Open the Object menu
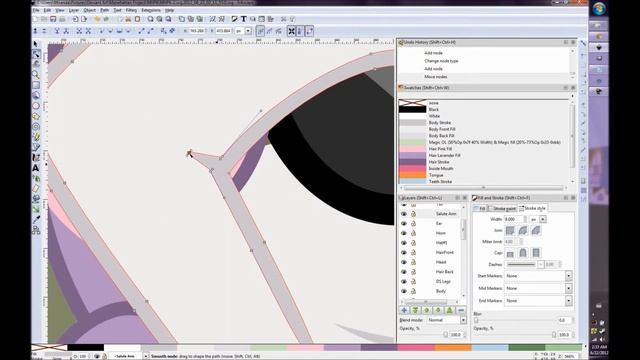Viewport: 640px width, 360px height. click(89, 10)
